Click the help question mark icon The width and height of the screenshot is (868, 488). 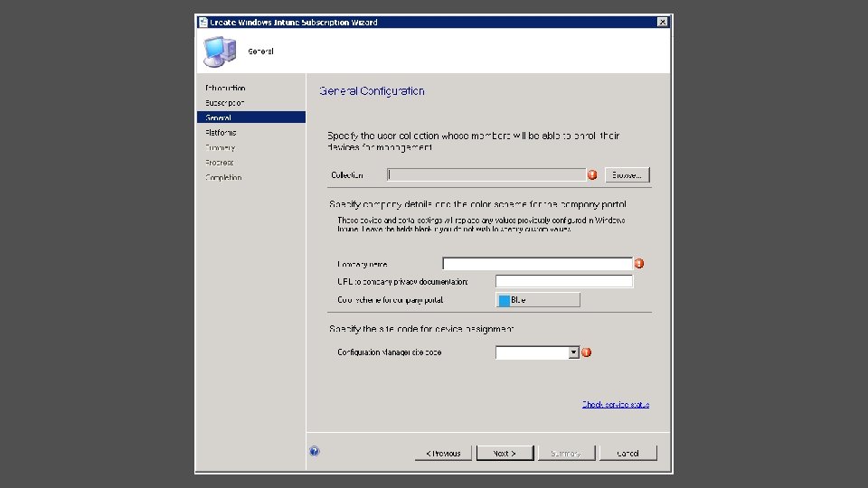[x=315, y=451]
